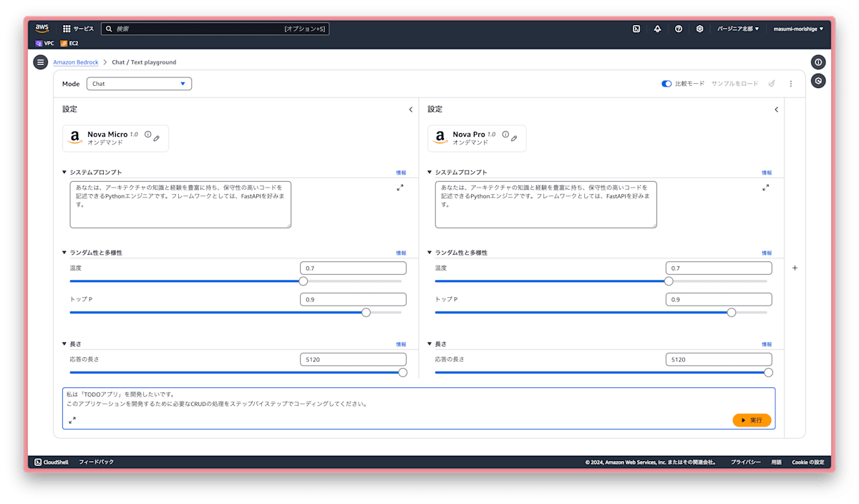Expand the Nova Micro system prompt editor
This screenshot has height=504, width=859.
point(400,188)
